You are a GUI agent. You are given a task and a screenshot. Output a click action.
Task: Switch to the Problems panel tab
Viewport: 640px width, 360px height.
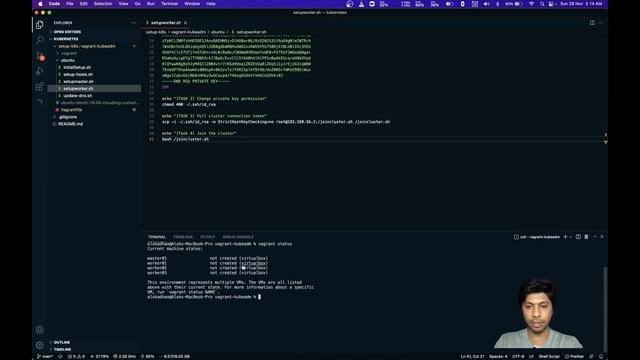coord(183,237)
